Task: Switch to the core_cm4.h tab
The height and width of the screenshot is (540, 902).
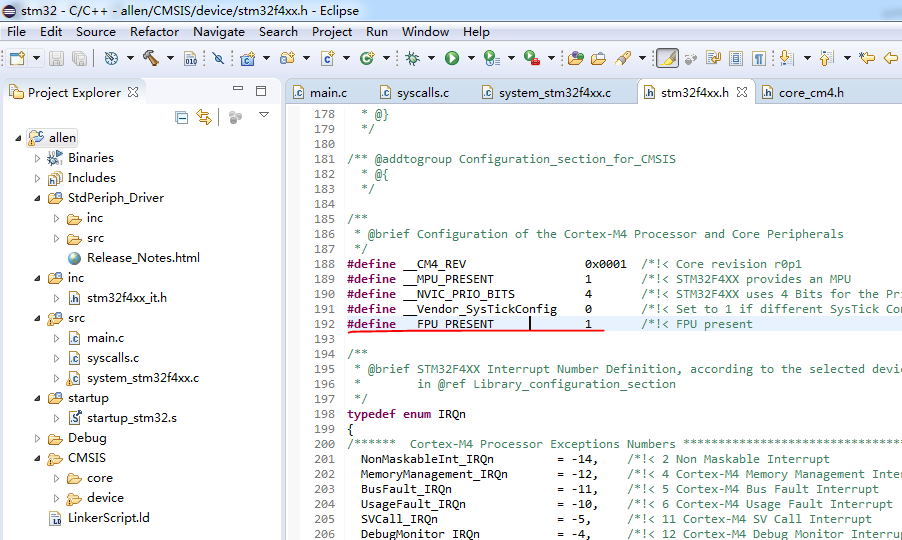Action: [803, 93]
